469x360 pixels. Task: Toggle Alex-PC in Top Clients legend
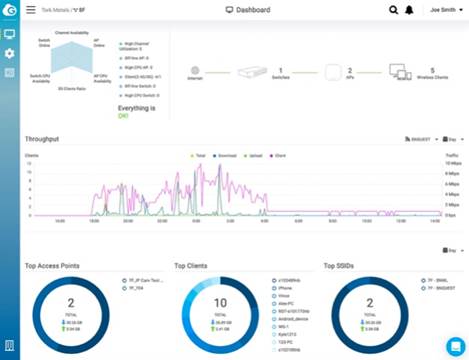[283, 304]
